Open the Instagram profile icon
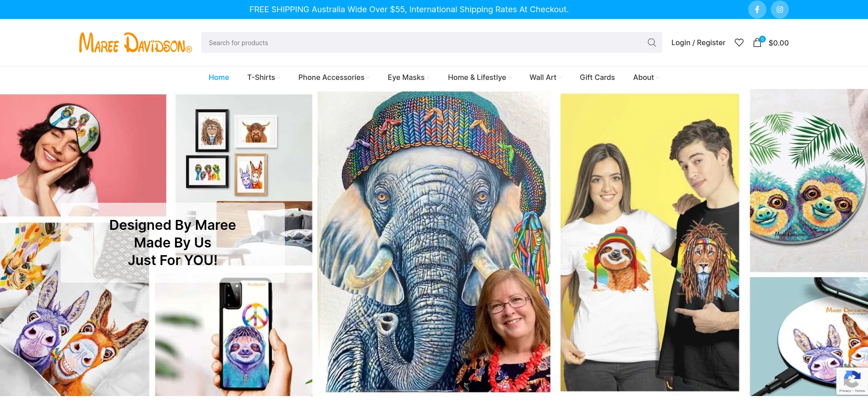 (779, 9)
